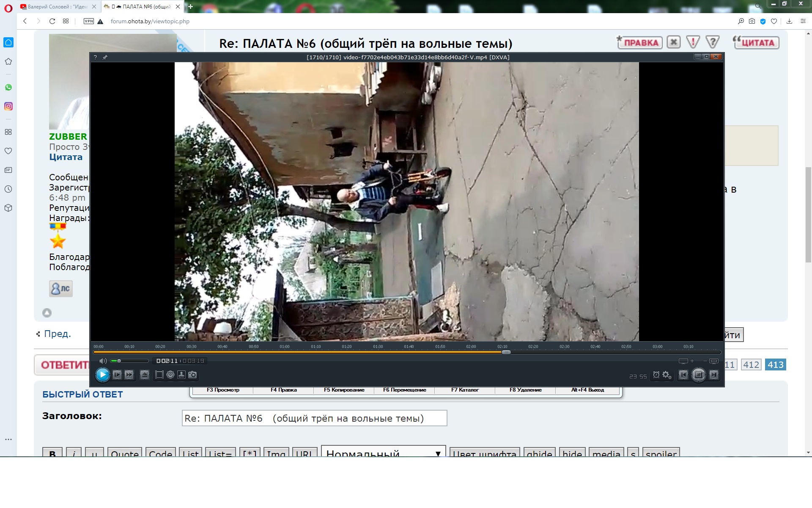Click the fast-forward button in player
The width and height of the screenshot is (812, 508).
tap(129, 375)
